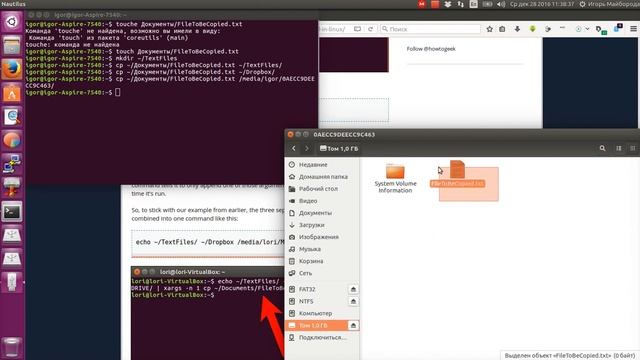The image size is (640, 360).
Task: Click the Firefox Поиск search field
Action: 430,29
